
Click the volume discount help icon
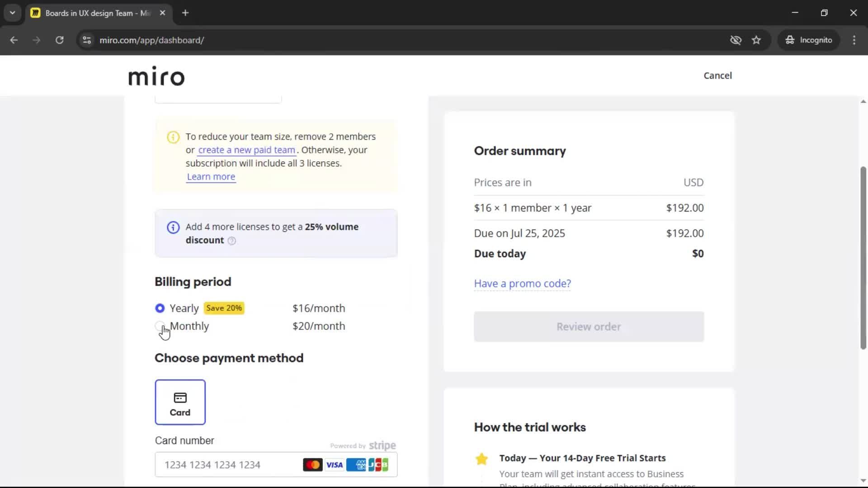click(232, 241)
